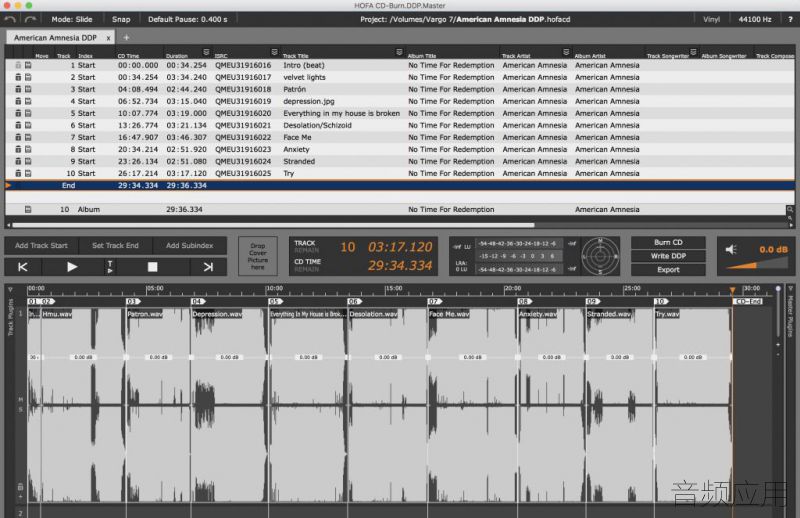Expand the Track Artist column options arrow
Viewport: 800px width, 518px height.
[x=566, y=52]
